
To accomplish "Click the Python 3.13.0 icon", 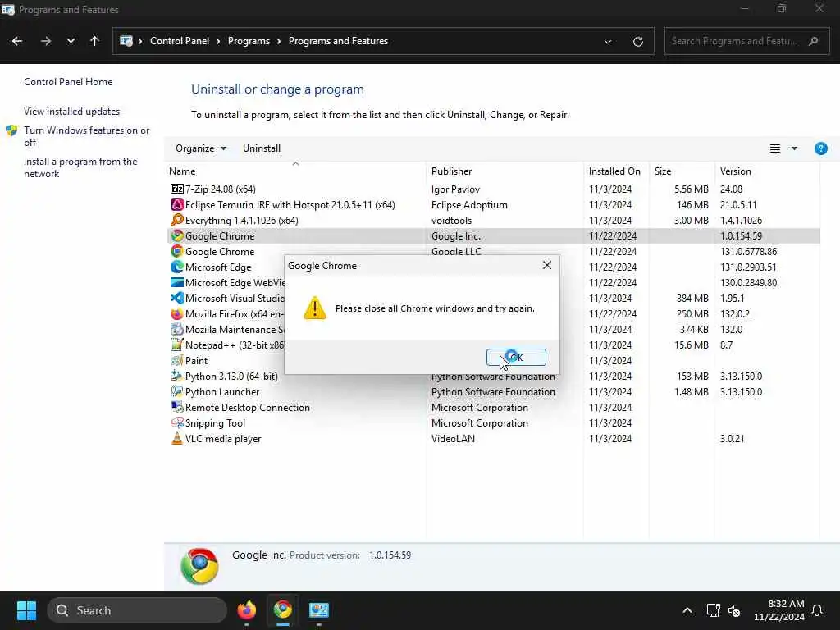I will [x=177, y=376].
